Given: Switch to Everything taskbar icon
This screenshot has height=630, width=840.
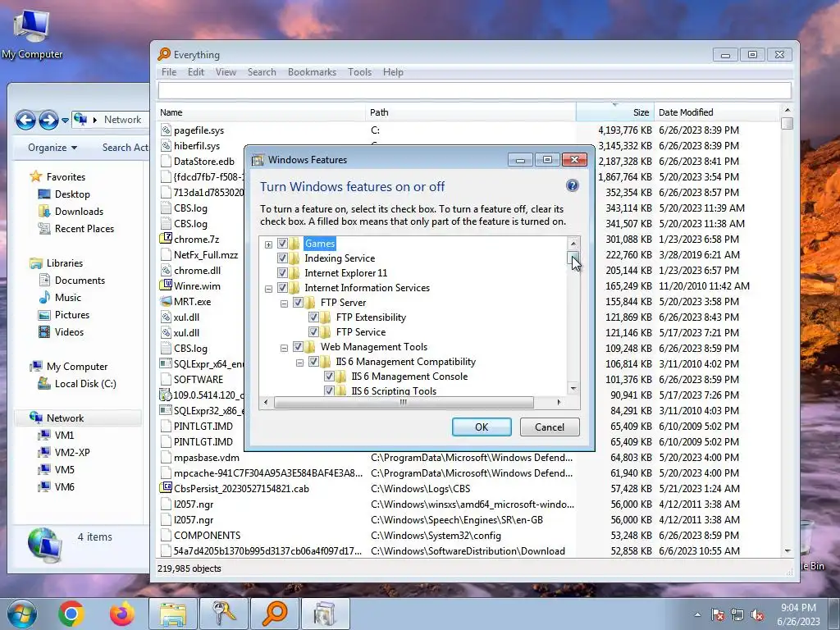Looking at the screenshot, I should pyautogui.click(x=274, y=614).
